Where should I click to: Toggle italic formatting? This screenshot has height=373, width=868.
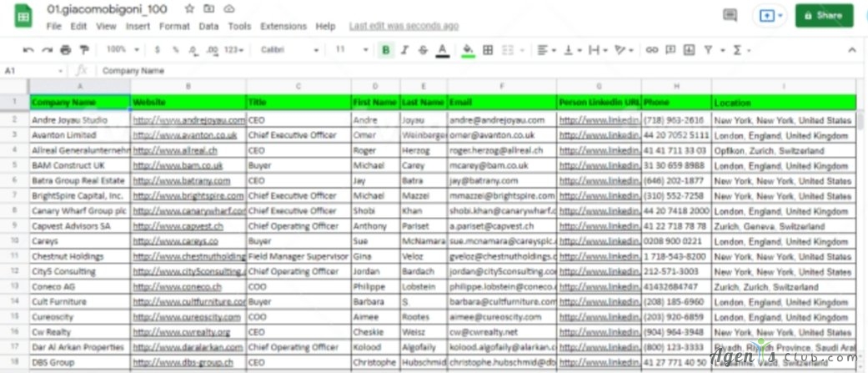[404, 50]
